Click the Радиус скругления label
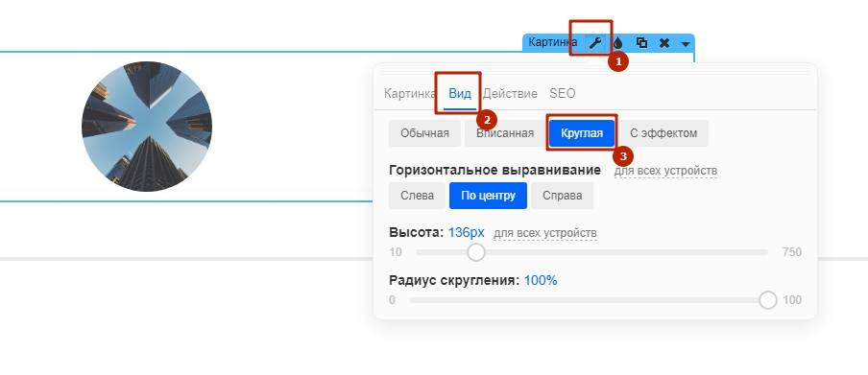 [454, 280]
